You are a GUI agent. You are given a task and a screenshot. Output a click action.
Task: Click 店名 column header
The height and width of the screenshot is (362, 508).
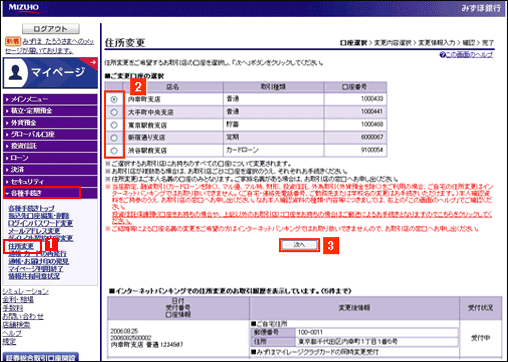(172, 87)
